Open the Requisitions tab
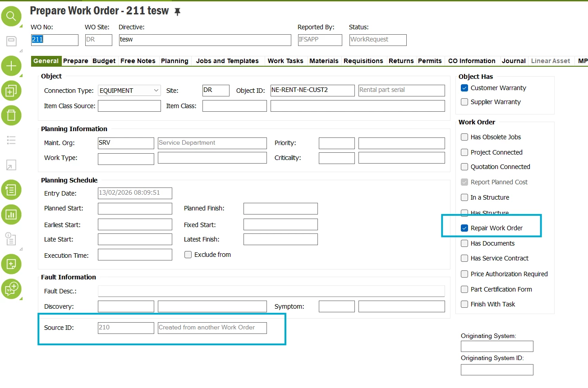This screenshot has height=388, width=588. click(x=363, y=61)
